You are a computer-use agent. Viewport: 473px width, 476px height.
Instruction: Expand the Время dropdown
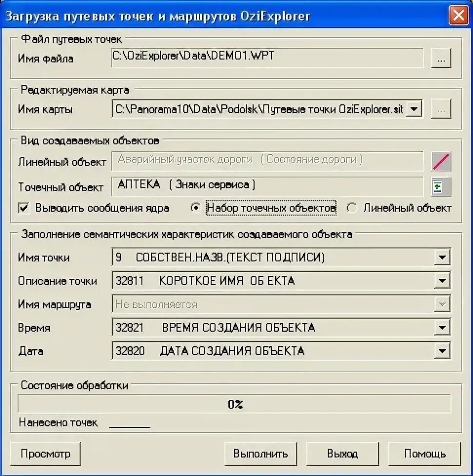[x=442, y=327]
